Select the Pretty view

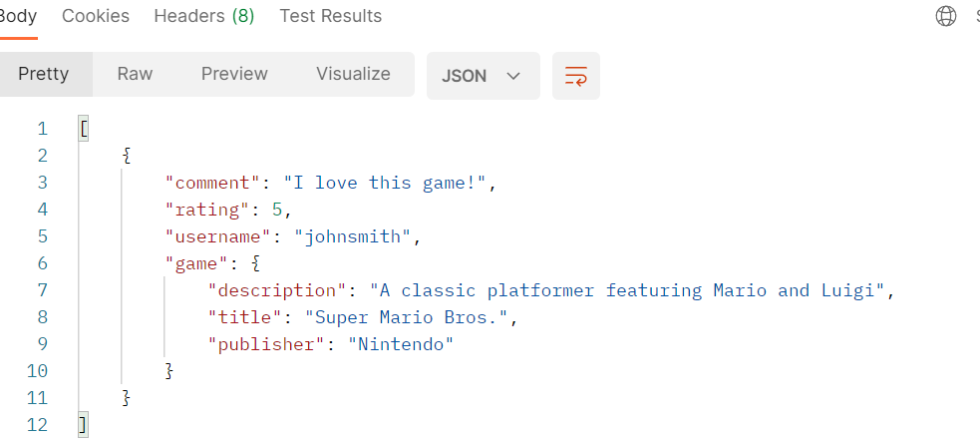pos(44,74)
